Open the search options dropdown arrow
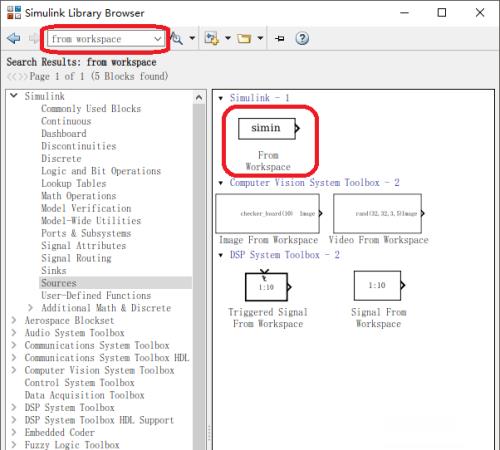Image resolution: width=500 pixels, height=450 pixels. pyautogui.click(x=192, y=38)
